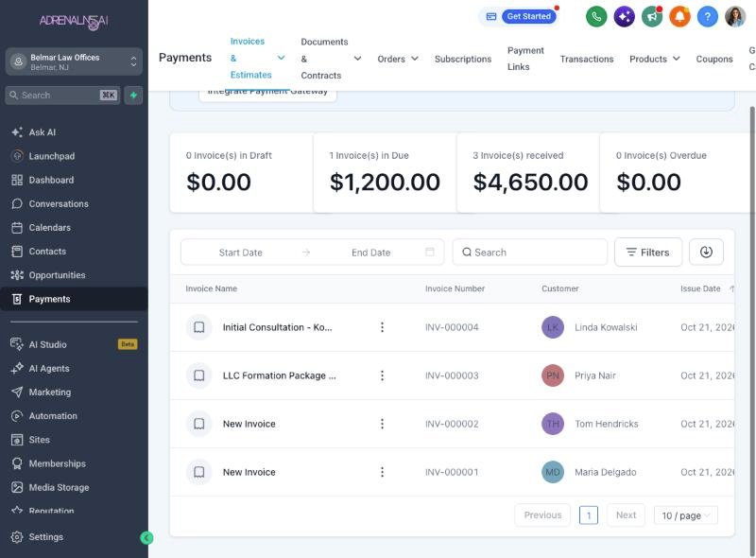Click the Previous page button
Image resolution: width=756 pixels, height=558 pixels.
542,515
